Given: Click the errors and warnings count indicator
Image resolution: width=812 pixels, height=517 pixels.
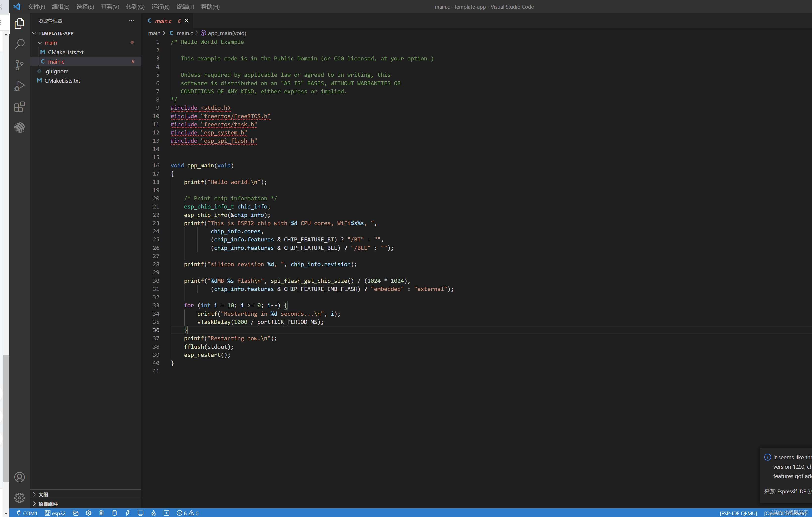Looking at the screenshot, I should (x=188, y=513).
